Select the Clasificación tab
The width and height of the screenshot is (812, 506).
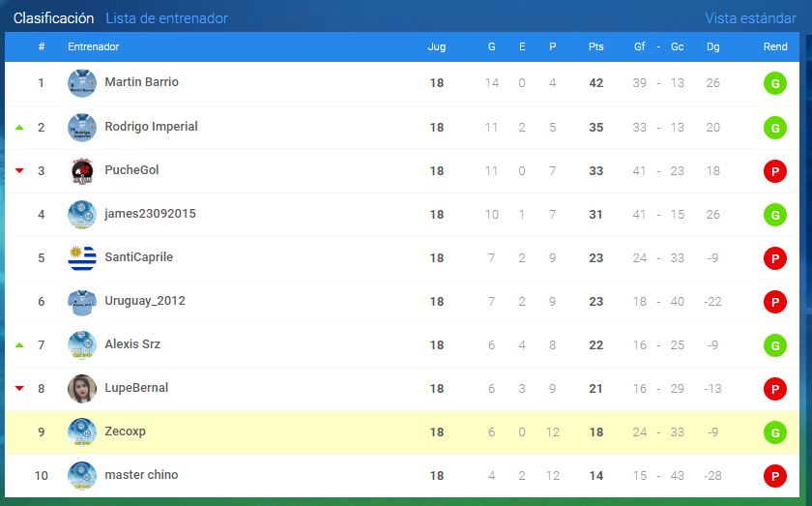tap(53, 18)
